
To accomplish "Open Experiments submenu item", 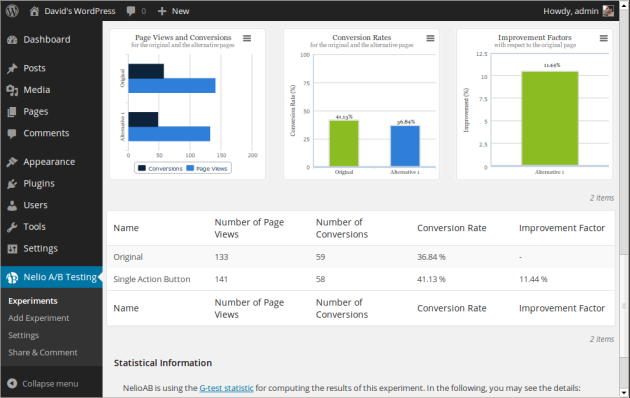I will tap(33, 301).
